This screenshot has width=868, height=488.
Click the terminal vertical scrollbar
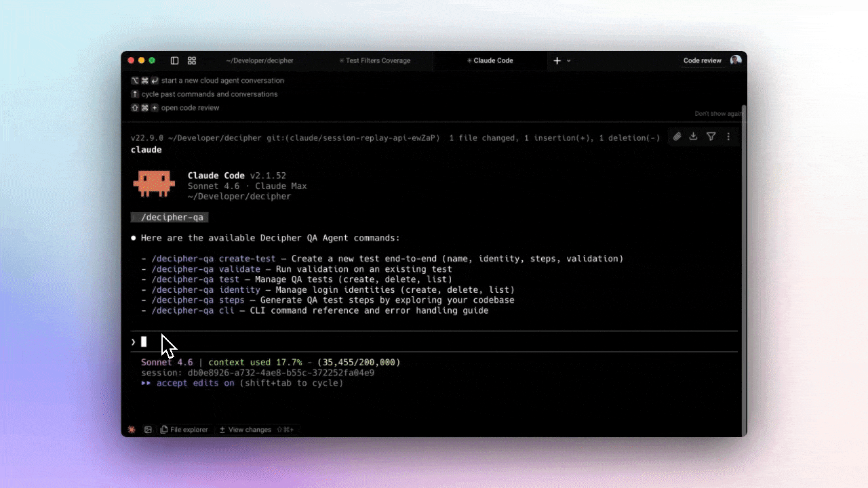coord(744,271)
